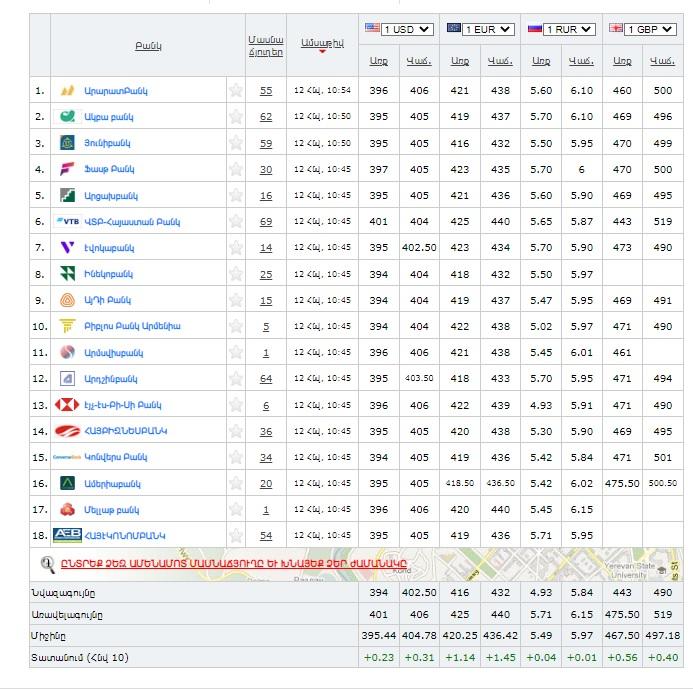Click the AEB Armeconombank logo

coord(68,536)
